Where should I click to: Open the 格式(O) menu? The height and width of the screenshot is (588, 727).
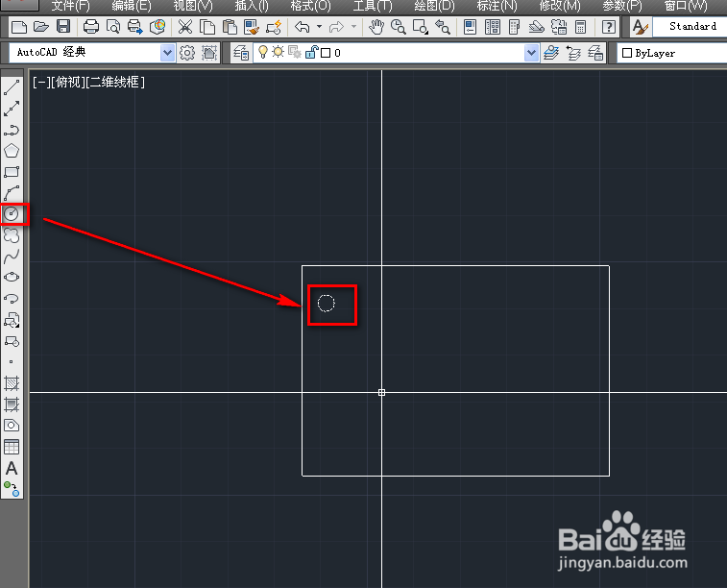tap(310, 6)
